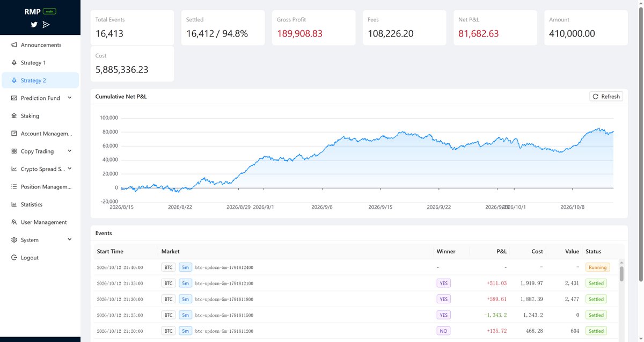Click the BTC tag in 21:40:00 row
The width and height of the screenshot is (644, 342).
tap(169, 267)
